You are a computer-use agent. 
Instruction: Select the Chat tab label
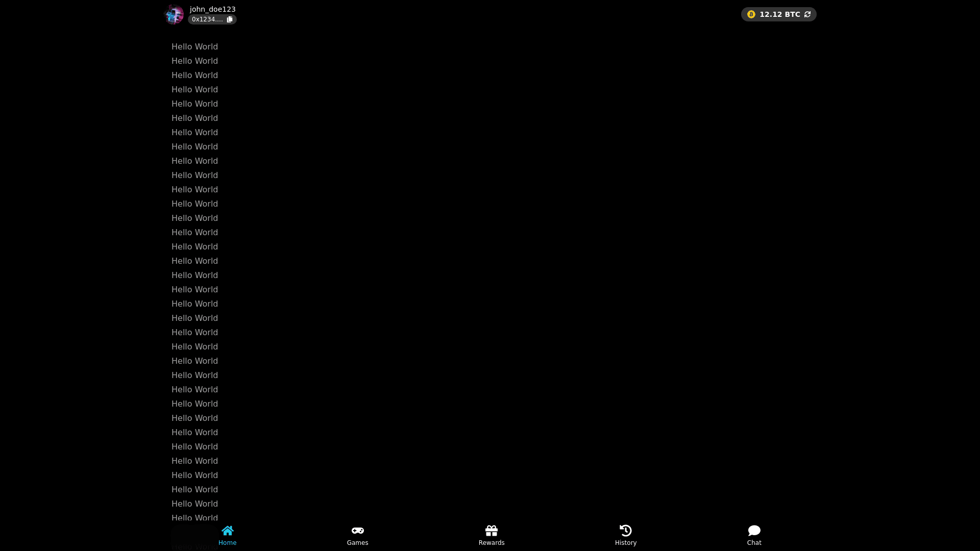click(754, 543)
